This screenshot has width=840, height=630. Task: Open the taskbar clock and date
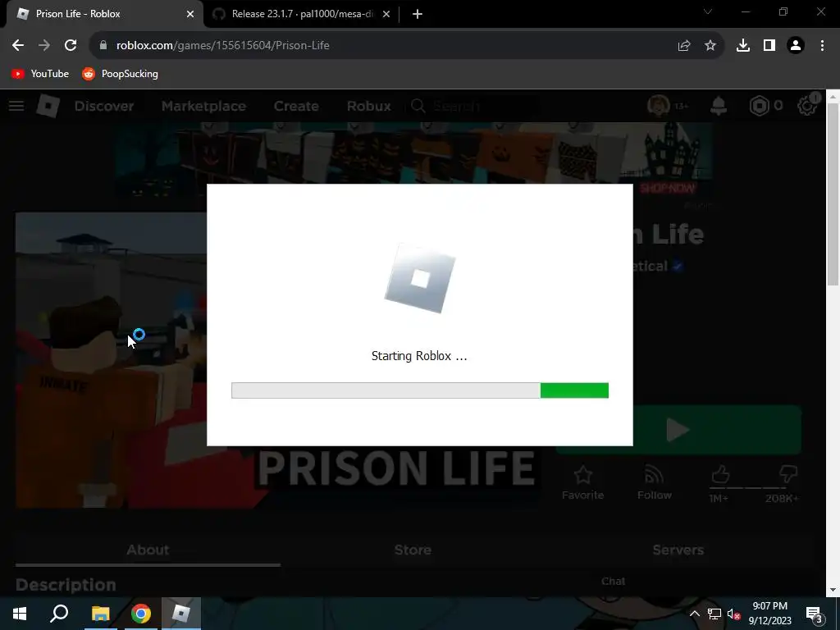coord(769,614)
